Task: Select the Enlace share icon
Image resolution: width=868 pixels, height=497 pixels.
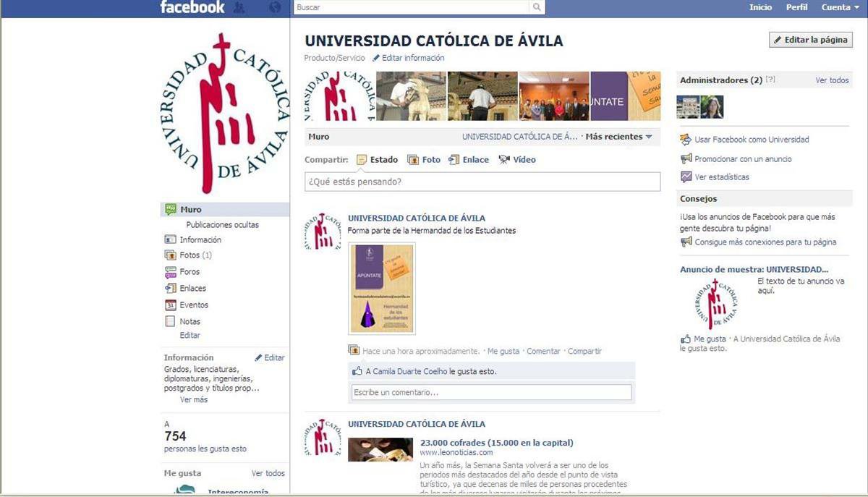Action: 454,160
